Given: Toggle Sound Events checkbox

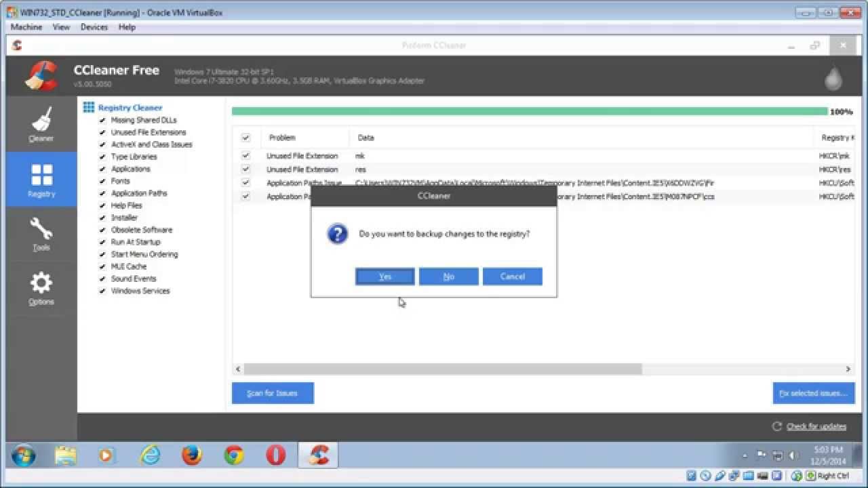Looking at the screenshot, I should tap(102, 279).
